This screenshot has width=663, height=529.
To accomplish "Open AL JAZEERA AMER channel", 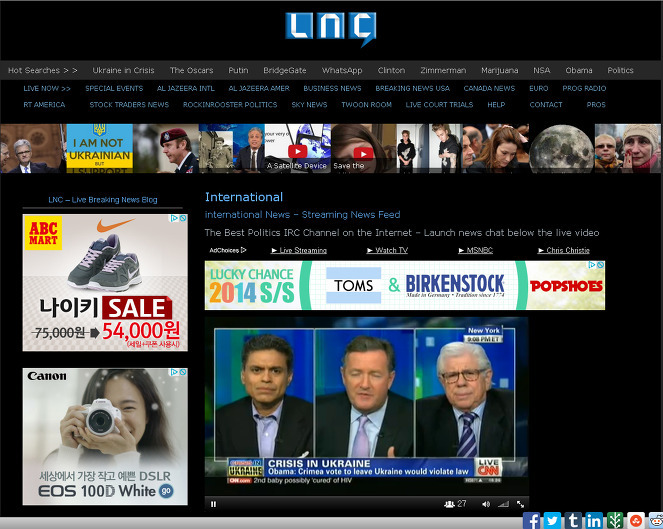I will [259, 88].
